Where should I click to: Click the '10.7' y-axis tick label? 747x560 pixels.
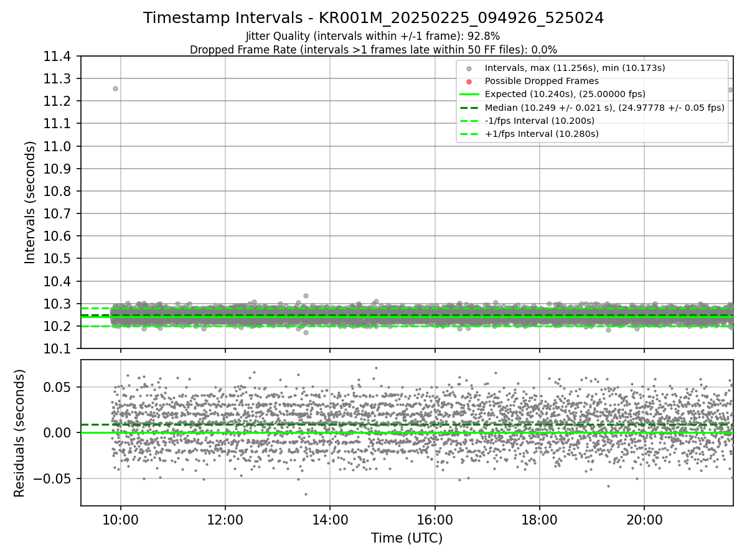pyautogui.click(x=57, y=213)
